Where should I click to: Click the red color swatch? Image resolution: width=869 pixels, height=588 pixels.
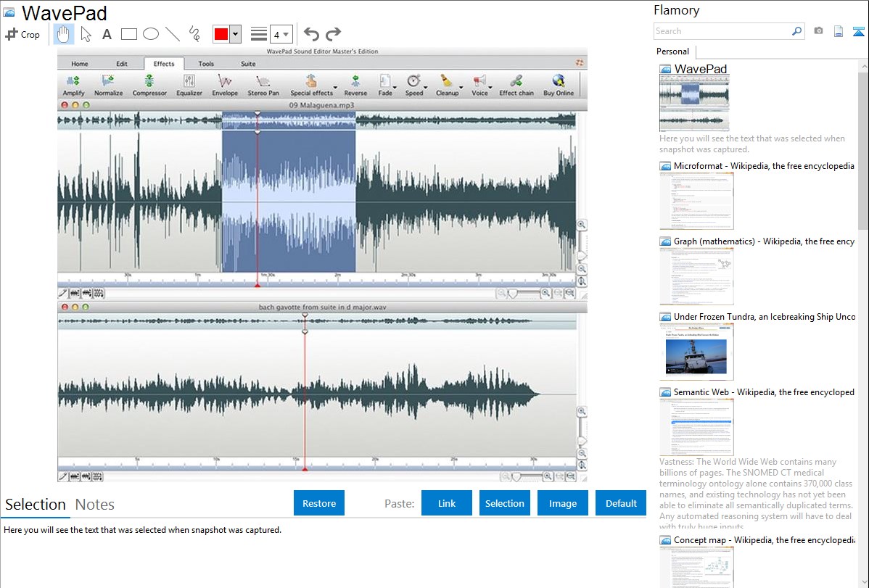click(x=221, y=34)
